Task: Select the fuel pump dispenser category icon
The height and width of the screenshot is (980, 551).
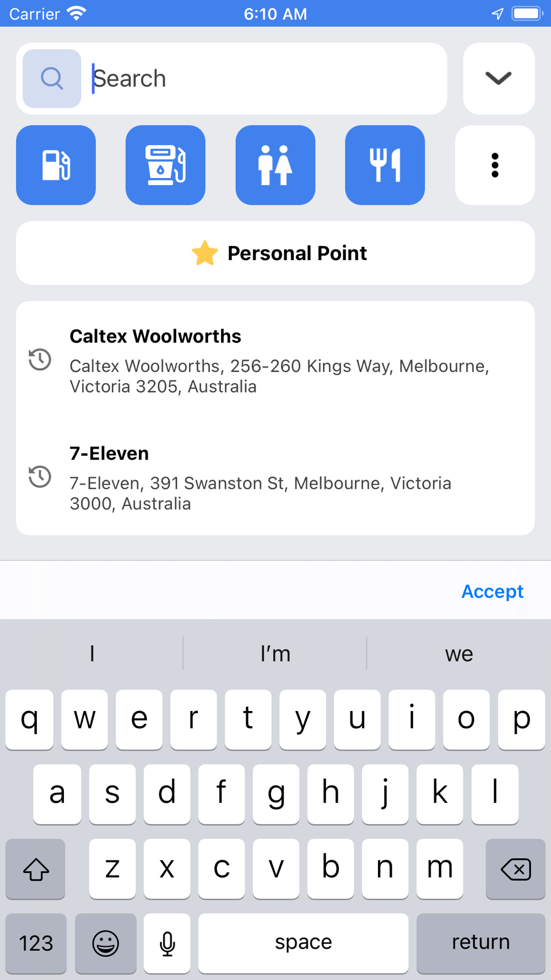Action: [x=165, y=165]
